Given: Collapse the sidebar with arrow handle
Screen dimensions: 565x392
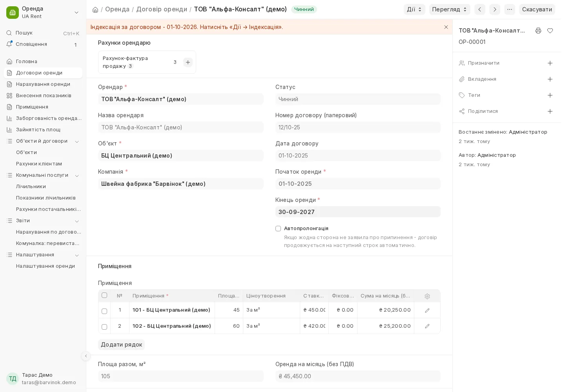Looking at the screenshot, I should click(x=86, y=356).
